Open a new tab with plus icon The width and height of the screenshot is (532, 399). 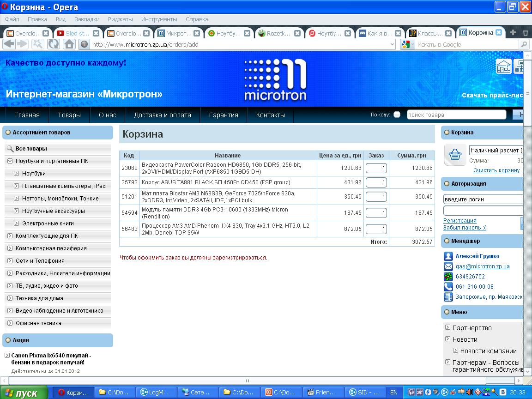pos(513,33)
